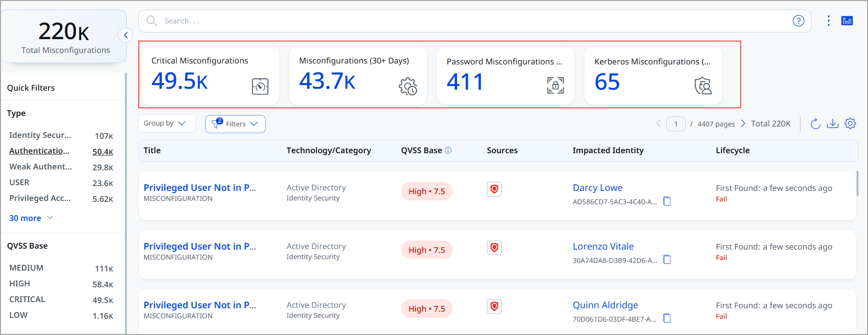Click the help question mark icon
This screenshot has width=868, height=335.
point(798,21)
